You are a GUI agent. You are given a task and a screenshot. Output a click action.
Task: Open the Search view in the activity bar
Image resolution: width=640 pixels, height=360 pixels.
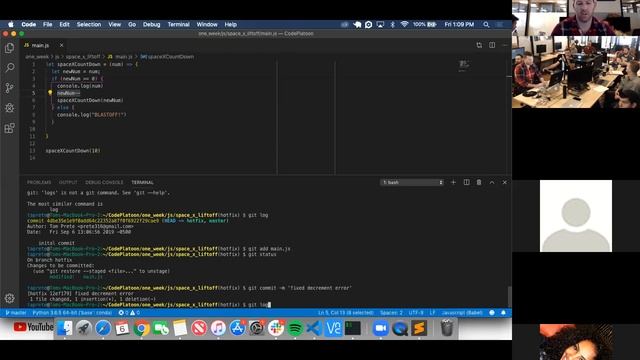pyautogui.click(x=9, y=68)
